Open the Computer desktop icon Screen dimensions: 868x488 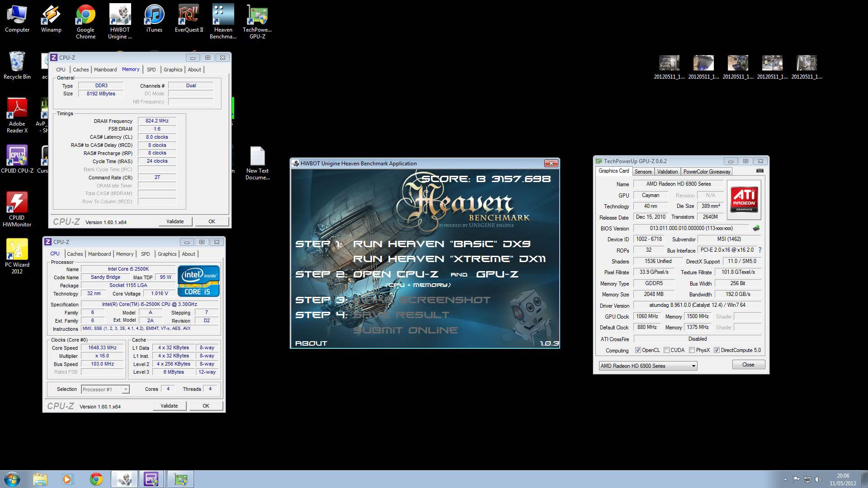[x=17, y=19]
